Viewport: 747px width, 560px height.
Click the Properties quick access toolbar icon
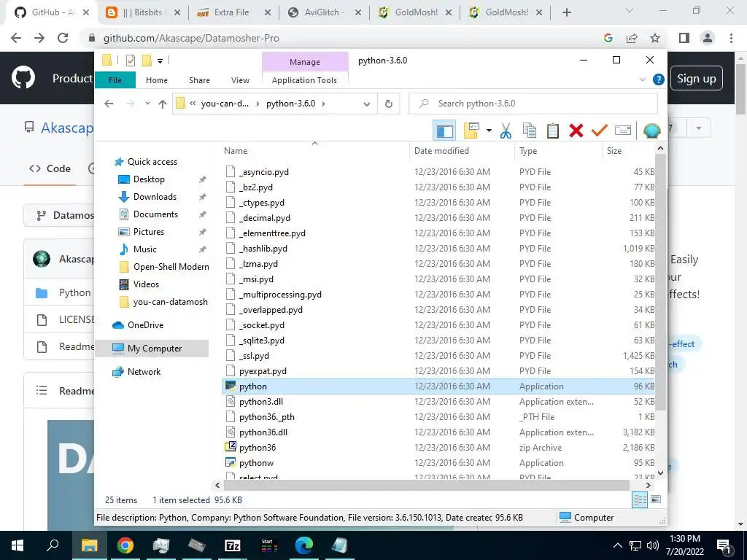point(131,61)
